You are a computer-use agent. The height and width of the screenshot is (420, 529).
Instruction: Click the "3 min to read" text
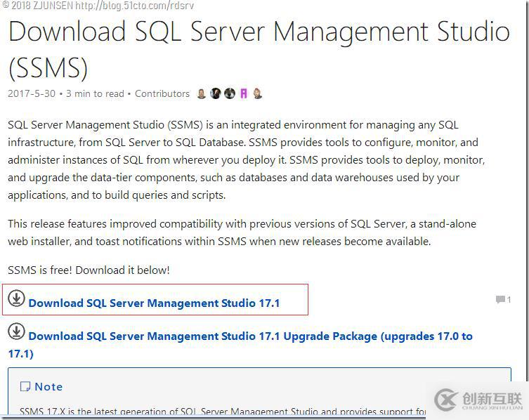click(x=95, y=93)
